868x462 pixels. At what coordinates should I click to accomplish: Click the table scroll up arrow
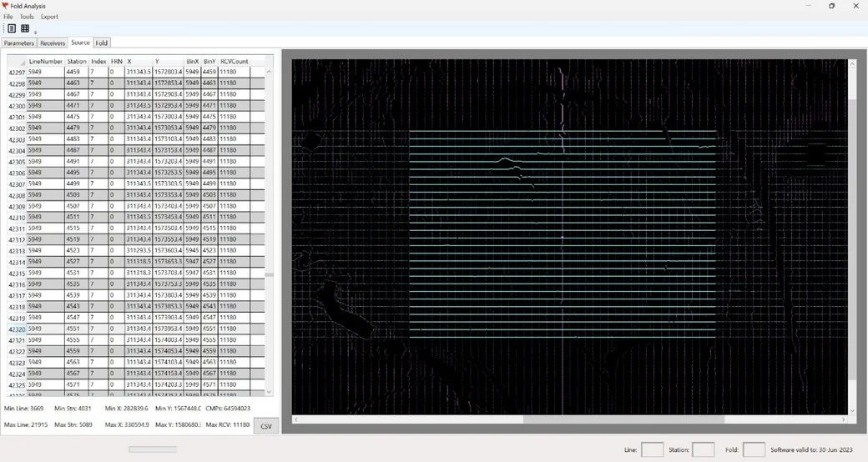(x=269, y=72)
